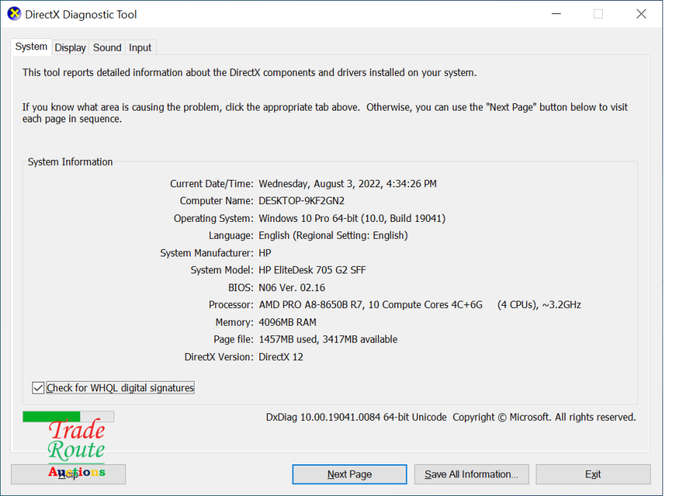The width and height of the screenshot is (700, 496).
Task: Click the System Information group label
Action: click(x=70, y=162)
